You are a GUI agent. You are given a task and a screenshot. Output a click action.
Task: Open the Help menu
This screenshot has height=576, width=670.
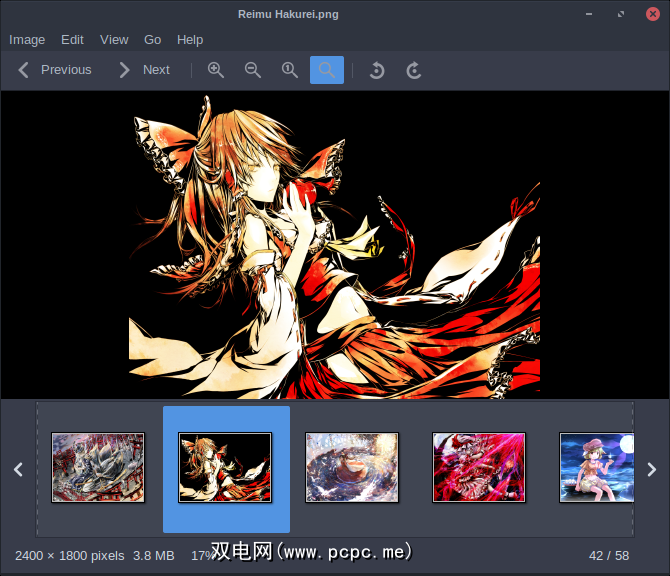190,40
